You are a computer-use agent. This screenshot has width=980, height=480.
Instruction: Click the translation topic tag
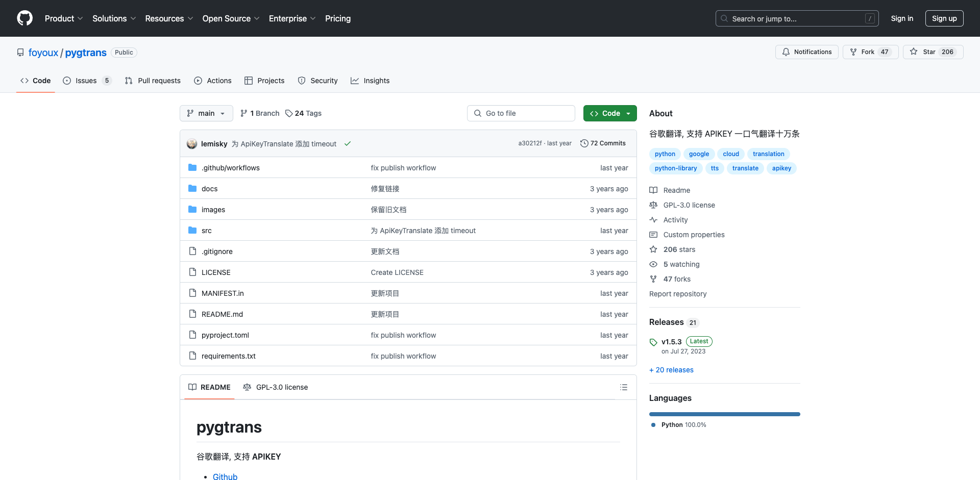coord(768,154)
